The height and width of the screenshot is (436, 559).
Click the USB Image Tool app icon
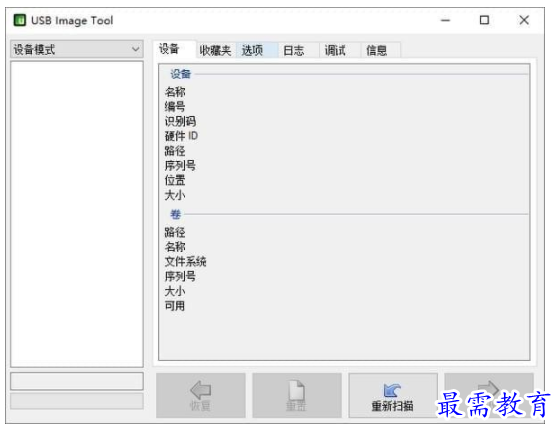(x=20, y=20)
